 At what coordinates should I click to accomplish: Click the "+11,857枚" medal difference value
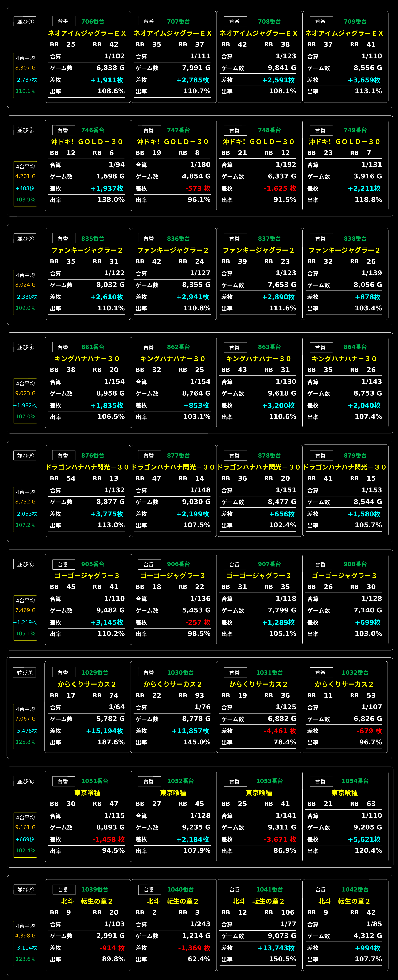point(190,731)
